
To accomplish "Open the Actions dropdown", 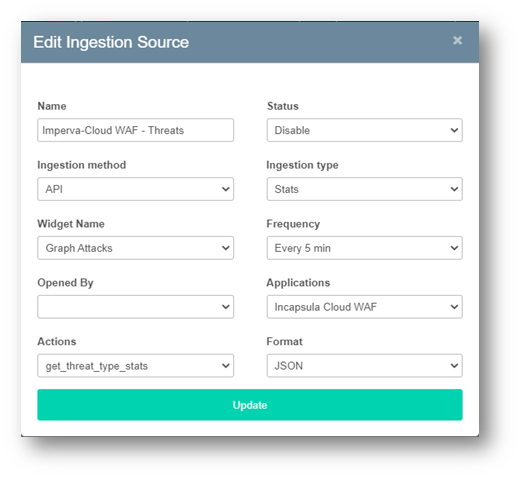I will [135, 366].
